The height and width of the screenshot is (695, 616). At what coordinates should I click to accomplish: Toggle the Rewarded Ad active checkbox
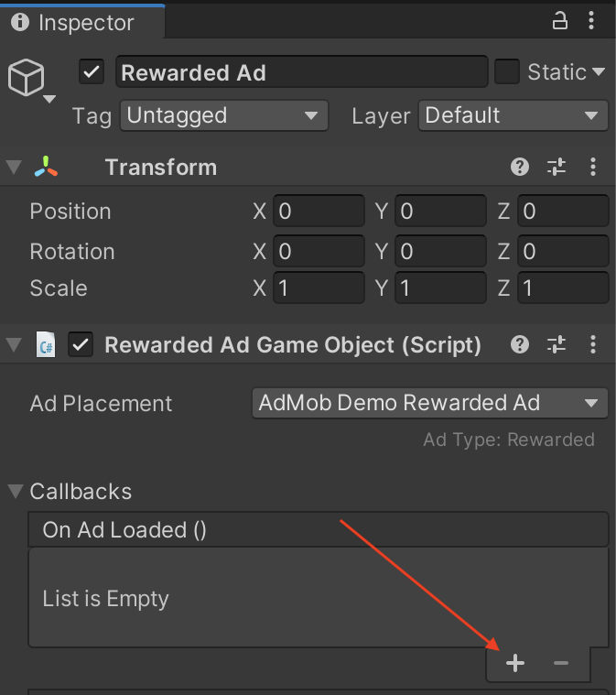point(92,72)
